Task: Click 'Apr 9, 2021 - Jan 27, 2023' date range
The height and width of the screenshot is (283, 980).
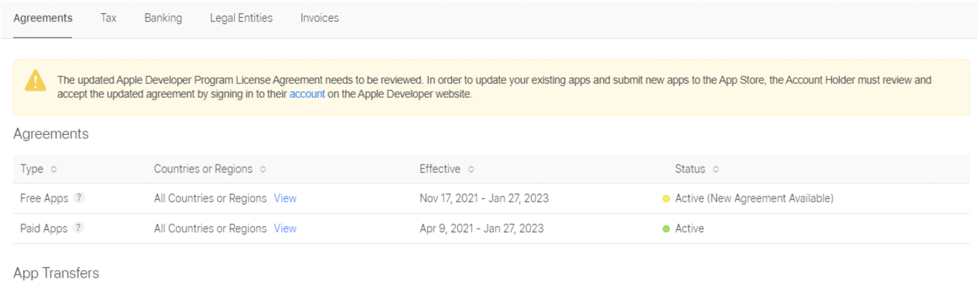Action: tap(482, 229)
